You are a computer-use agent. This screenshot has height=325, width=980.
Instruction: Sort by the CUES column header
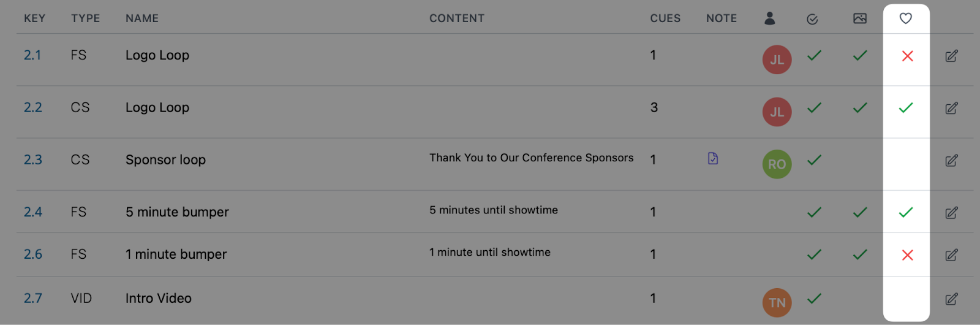pos(665,18)
